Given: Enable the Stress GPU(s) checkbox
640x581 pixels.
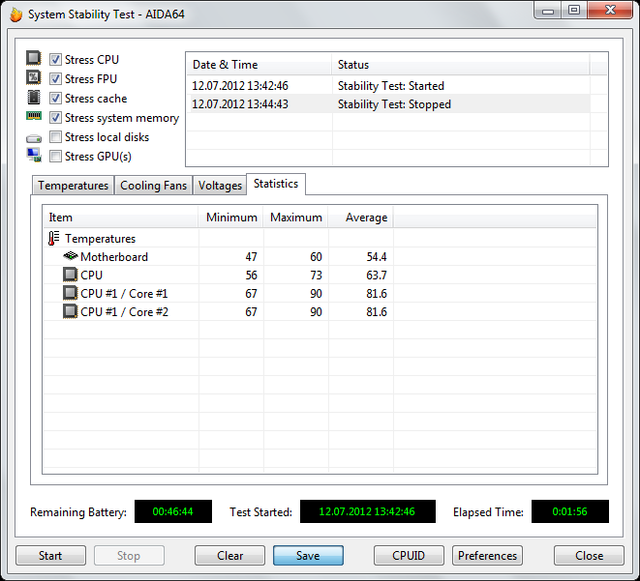Looking at the screenshot, I should point(56,156).
